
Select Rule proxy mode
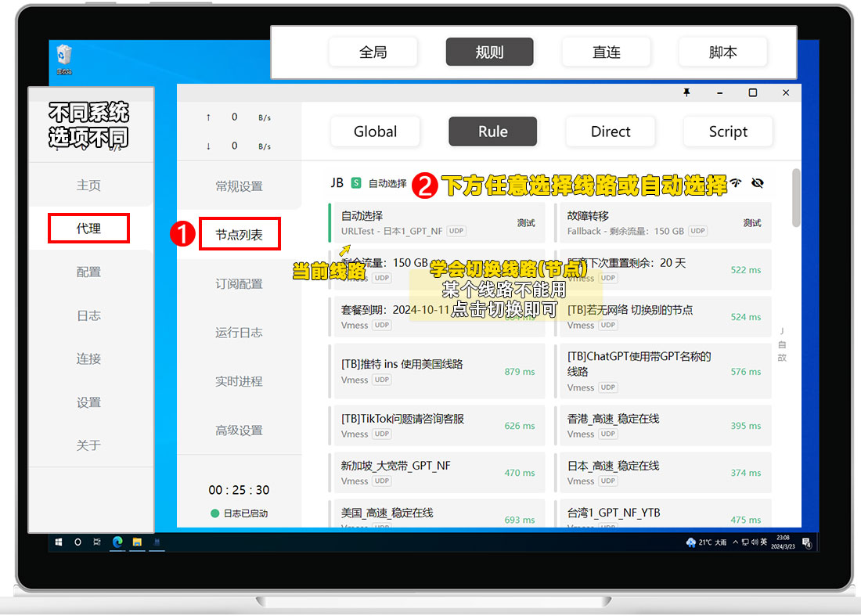[x=492, y=131]
